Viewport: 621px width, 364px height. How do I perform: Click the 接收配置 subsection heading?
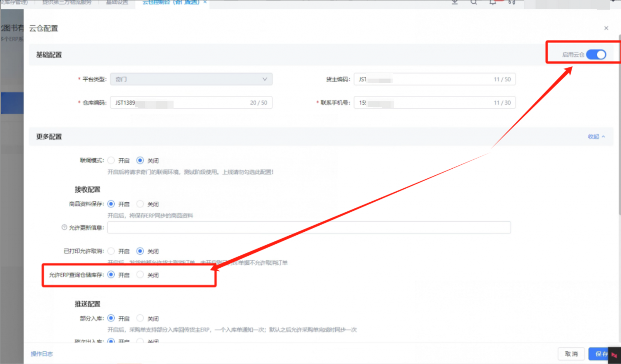coord(87,190)
